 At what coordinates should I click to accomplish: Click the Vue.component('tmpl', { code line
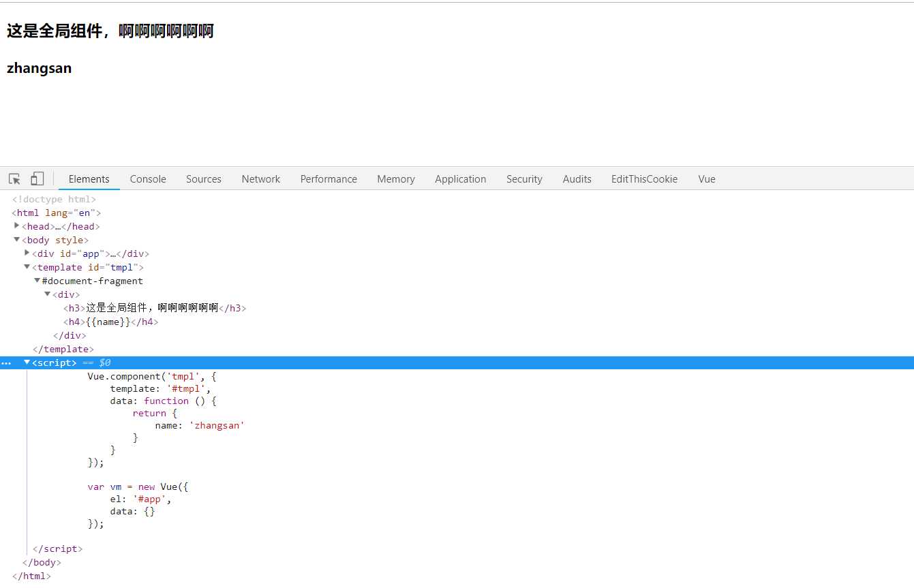pos(152,376)
